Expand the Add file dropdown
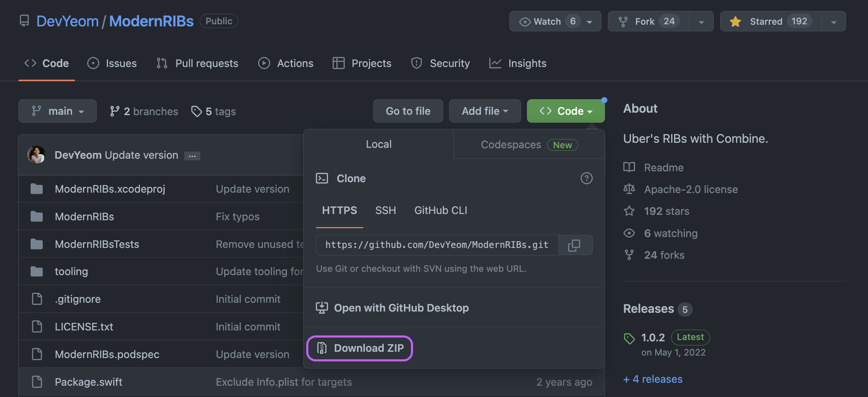 coord(485,111)
